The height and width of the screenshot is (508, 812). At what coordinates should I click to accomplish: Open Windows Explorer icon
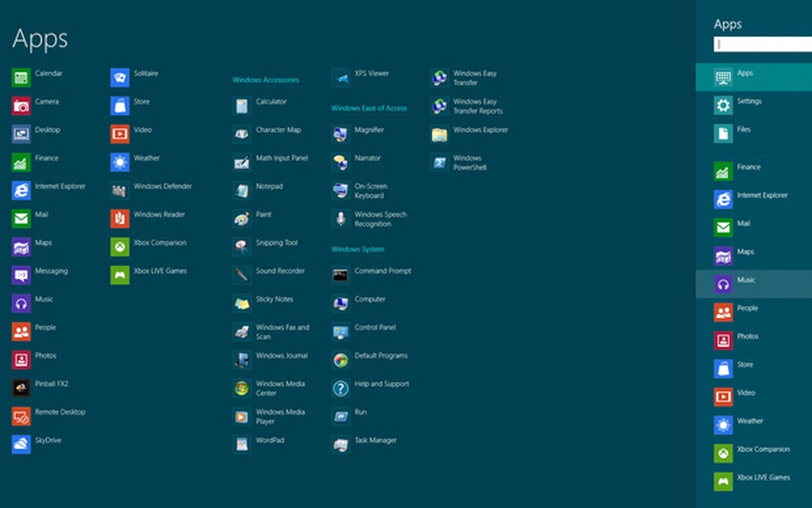(x=440, y=134)
